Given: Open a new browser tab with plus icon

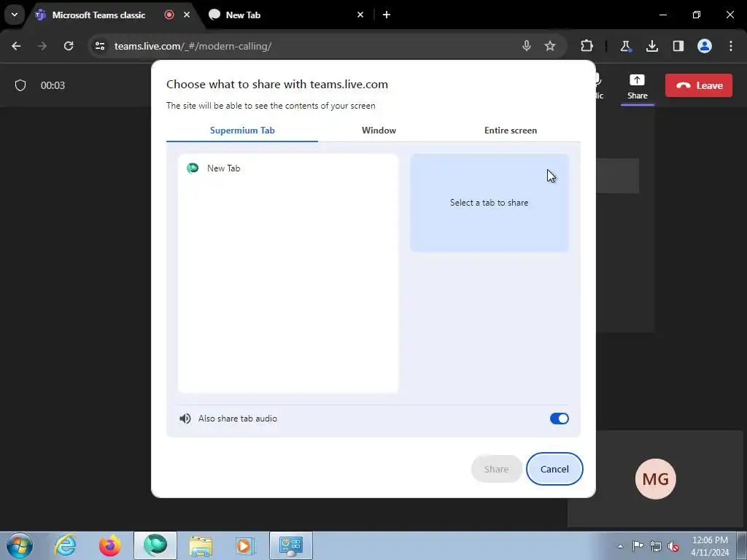Looking at the screenshot, I should click(387, 15).
